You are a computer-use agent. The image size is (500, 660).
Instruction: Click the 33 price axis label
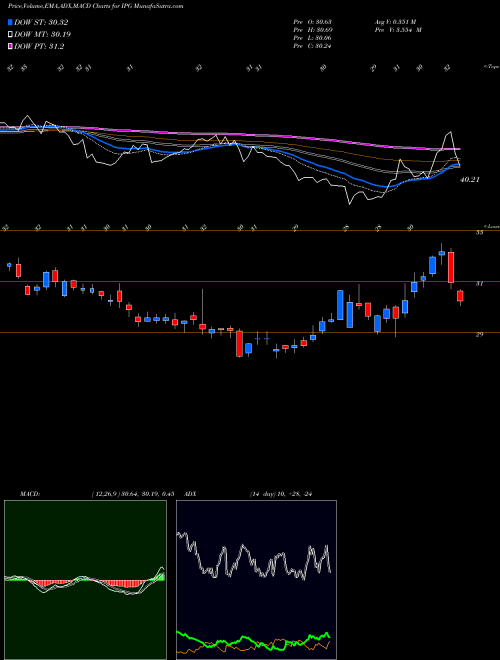[x=479, y=232]
